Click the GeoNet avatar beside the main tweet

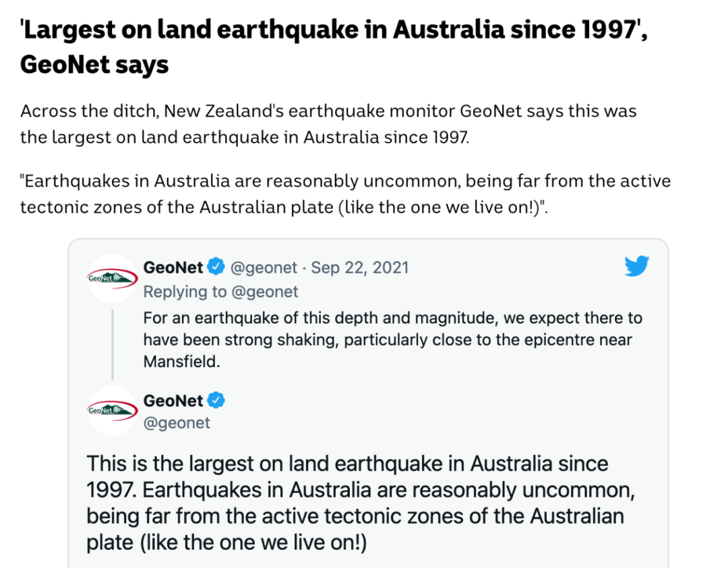click(113, 410)
